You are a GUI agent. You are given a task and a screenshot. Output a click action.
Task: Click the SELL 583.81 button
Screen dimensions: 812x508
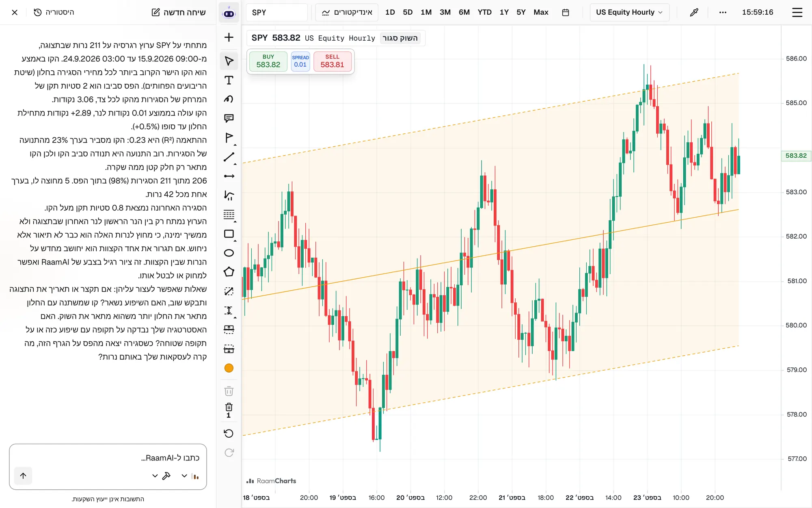[333, 61]
